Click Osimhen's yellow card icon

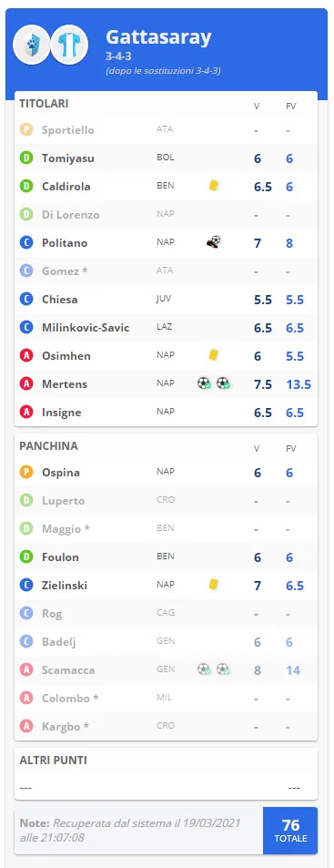click(214, 355)
